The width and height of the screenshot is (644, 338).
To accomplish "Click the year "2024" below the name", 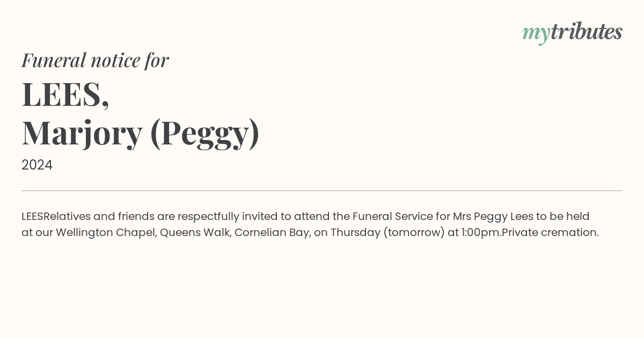I will coord(37,165).
